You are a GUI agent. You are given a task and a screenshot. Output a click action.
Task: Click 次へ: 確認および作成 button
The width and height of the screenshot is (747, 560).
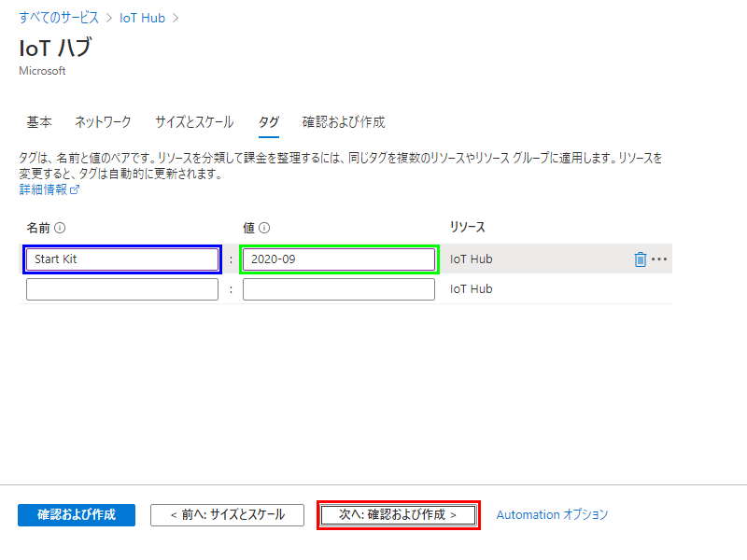click(398, 514)
